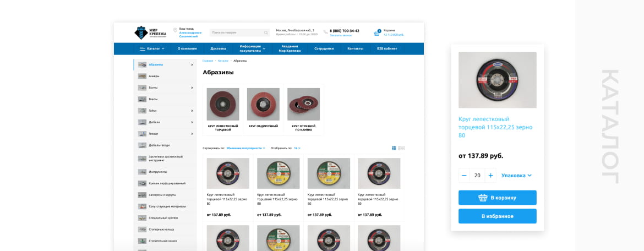Screen dimensions: 644x251
Task: Open the shopping cart basket icon in the header
Action: click(376, 33)
